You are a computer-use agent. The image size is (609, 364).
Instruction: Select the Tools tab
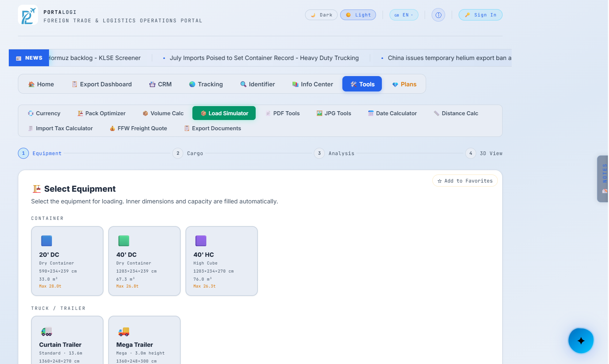click(362, 84)
